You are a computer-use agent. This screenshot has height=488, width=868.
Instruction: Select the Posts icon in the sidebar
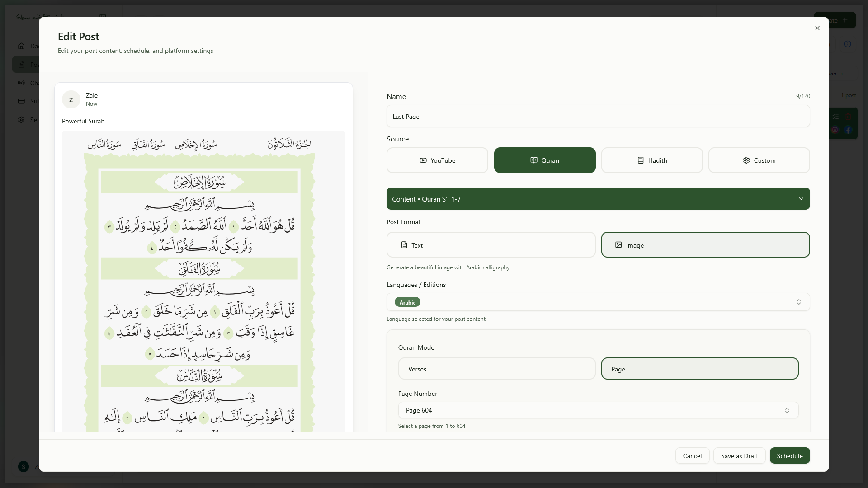21,64
